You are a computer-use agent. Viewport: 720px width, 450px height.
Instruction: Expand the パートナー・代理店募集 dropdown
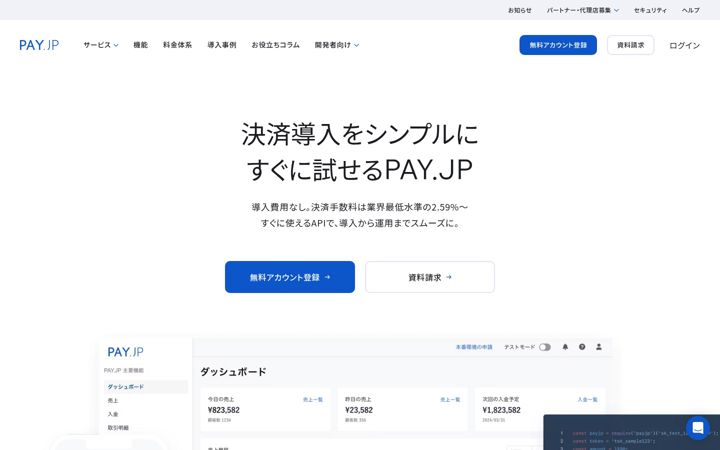[x=583, y=10]
